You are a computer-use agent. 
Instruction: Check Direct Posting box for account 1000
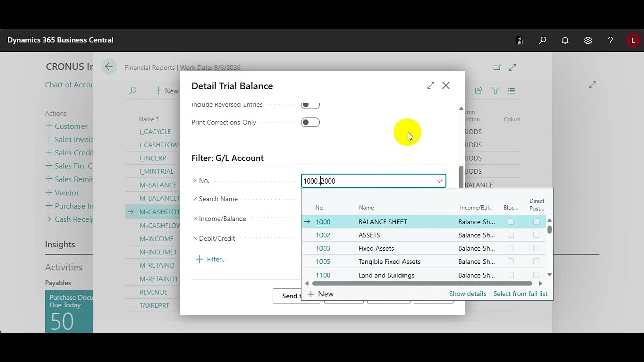[536, 222]
